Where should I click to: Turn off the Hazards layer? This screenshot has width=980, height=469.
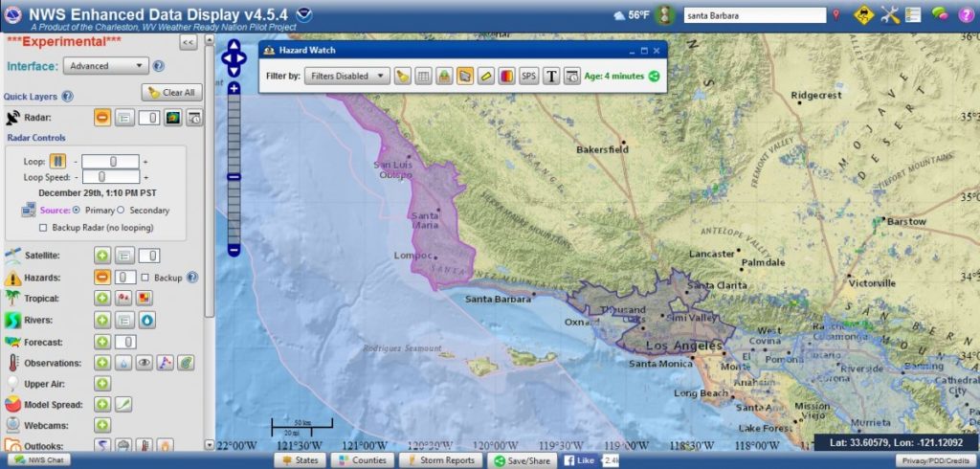click(102, 277)
